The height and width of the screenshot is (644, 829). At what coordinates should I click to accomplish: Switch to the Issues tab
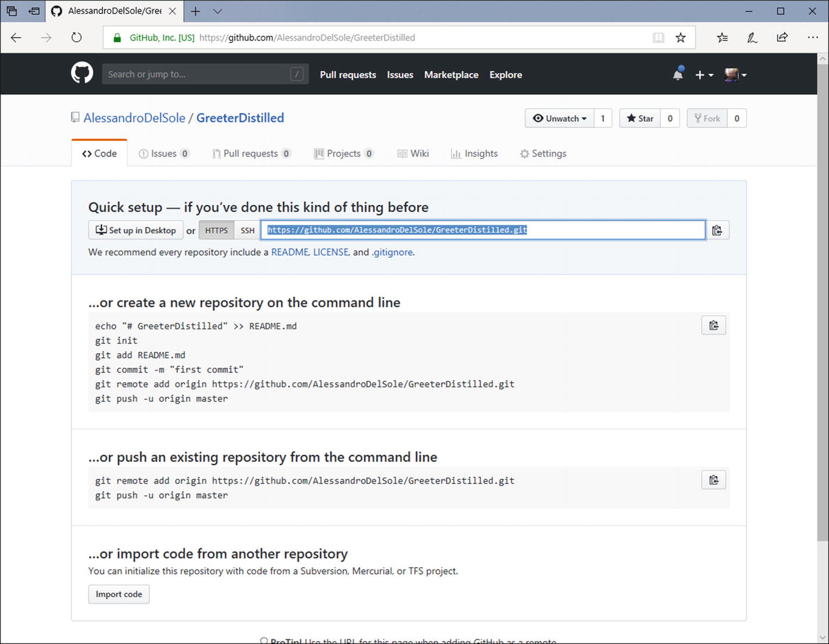163,154
